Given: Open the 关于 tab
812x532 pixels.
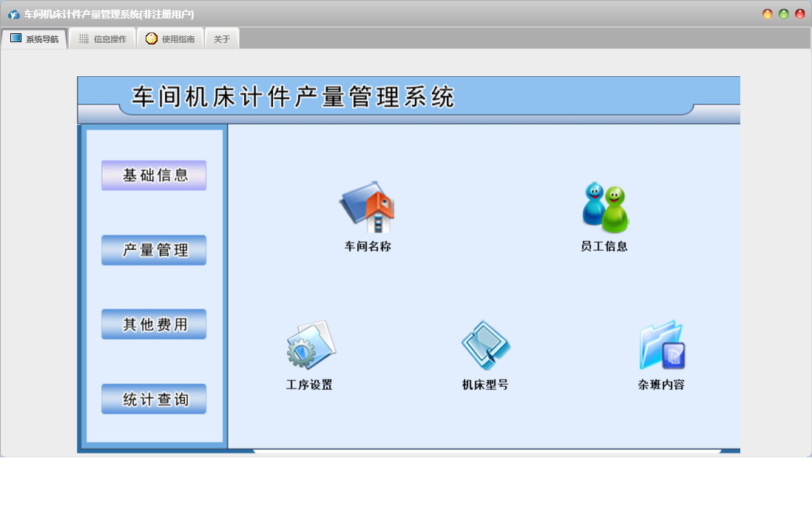Looking at the screenshot, I should tap(222, 39).
